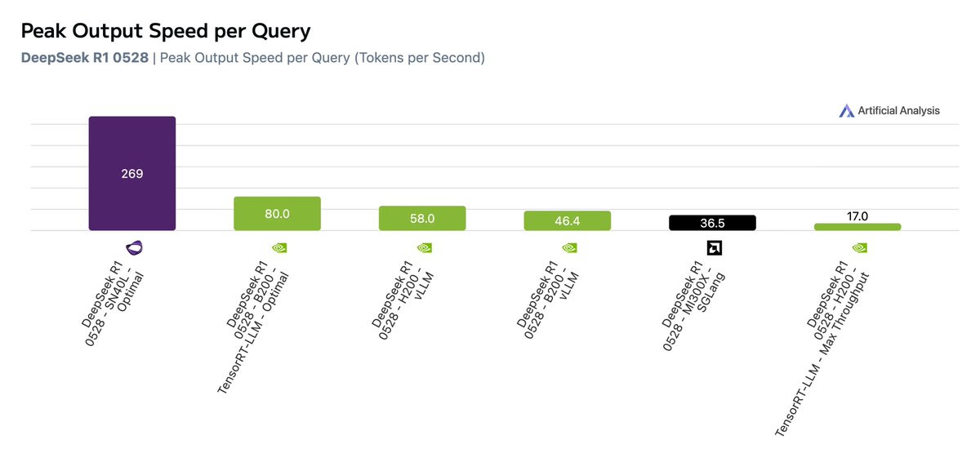Viewport: 980px width, 471px height.
Task: Click the NVIDIA logo under the 80.0 bar
Action: [x=278, y=247]
